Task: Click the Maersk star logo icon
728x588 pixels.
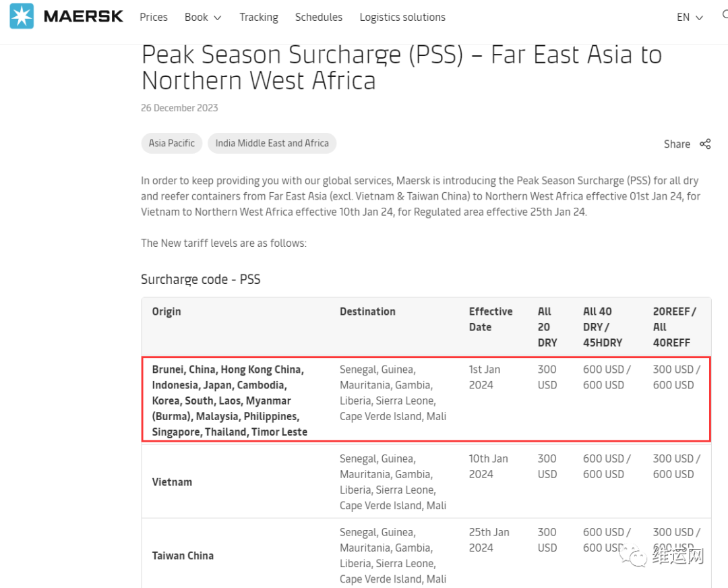Action: pyautogui.click(x=22, y=16)
